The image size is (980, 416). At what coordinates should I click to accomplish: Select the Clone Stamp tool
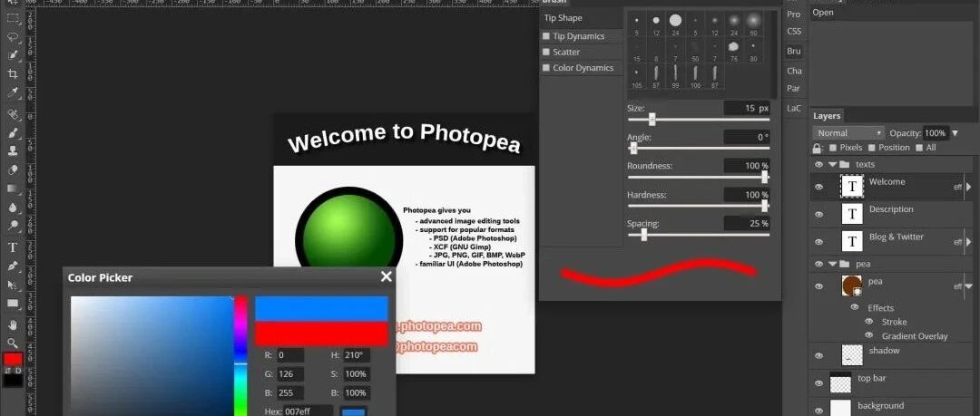click(x=13, y=151)
